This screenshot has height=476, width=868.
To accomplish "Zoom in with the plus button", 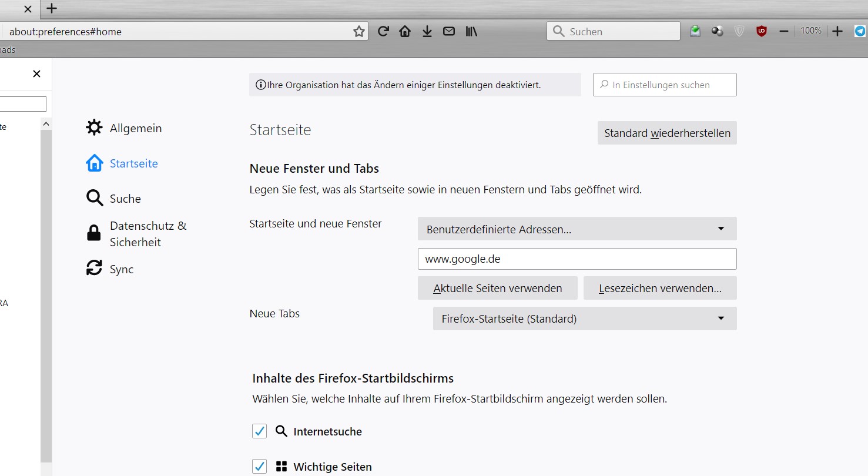I will [x=838, y=31].
